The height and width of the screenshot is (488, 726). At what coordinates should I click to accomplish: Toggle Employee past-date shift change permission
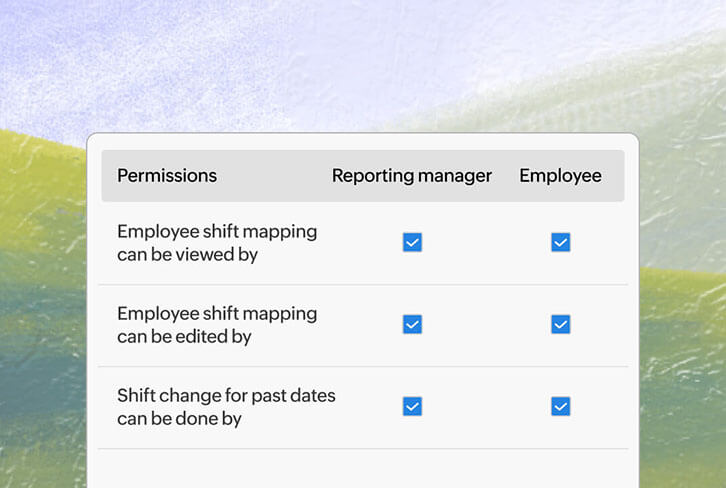pyautogui.click(x=561, y=406)
